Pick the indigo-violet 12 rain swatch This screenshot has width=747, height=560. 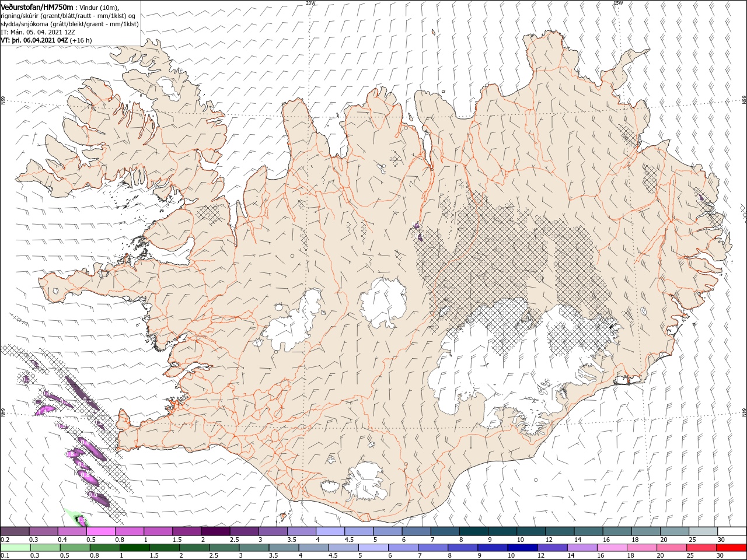click(x=552, y=548)
